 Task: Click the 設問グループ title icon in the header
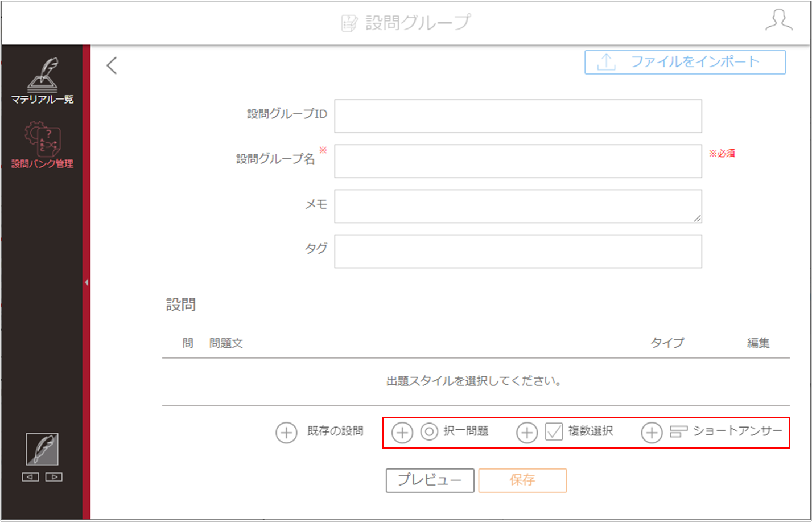coord(349,23)
